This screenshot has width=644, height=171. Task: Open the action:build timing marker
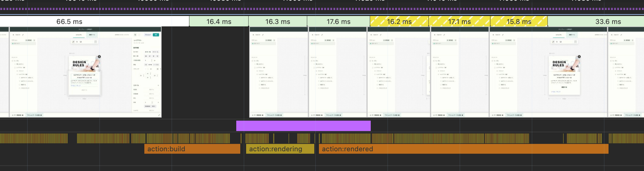point(192,149)
